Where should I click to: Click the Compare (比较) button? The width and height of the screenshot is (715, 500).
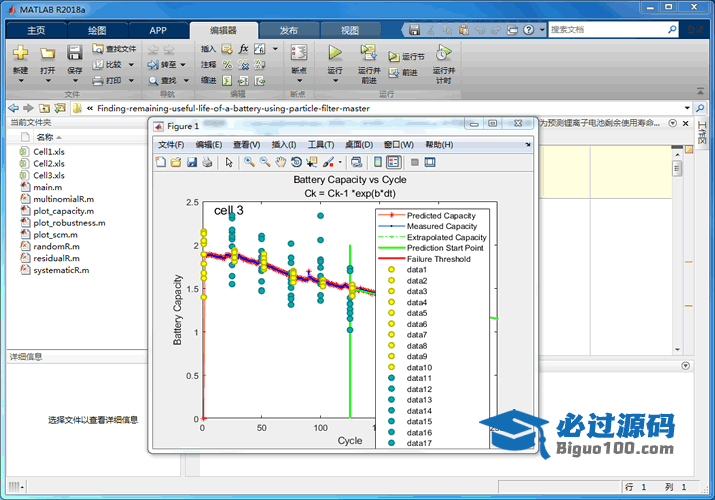(x=108, y=65)
